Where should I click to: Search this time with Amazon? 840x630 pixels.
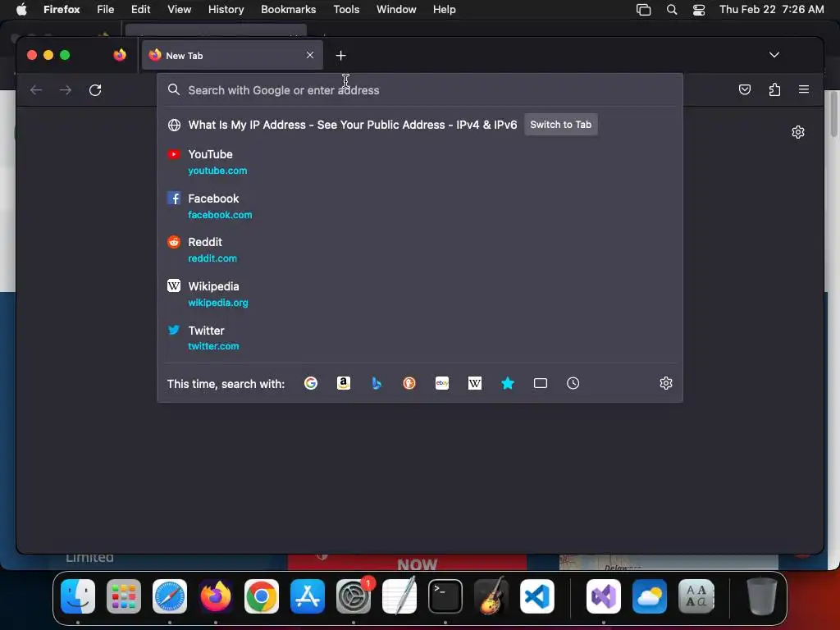tap(344, 383)
